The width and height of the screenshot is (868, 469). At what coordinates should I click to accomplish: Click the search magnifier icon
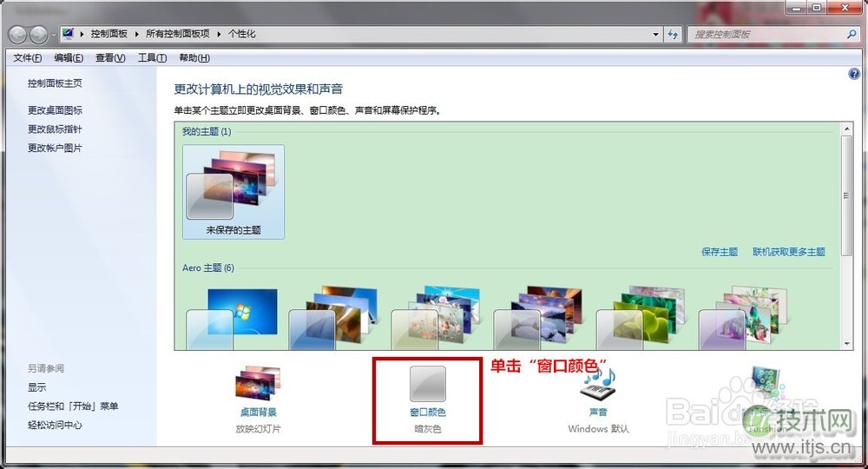tap(852, 35)
